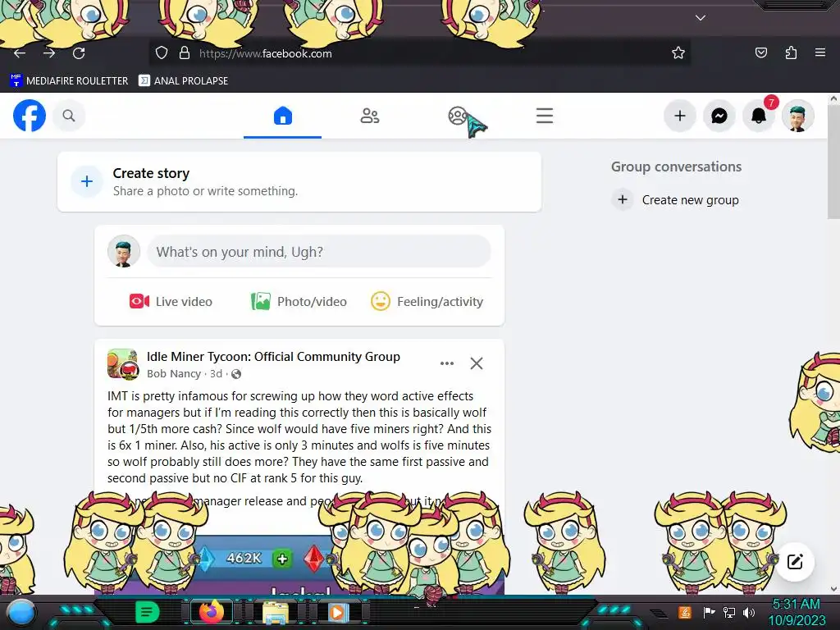This screenshot has width=840, height=630.
Task: Start a new message with compose icon
Action: click(x=795, y=561)
